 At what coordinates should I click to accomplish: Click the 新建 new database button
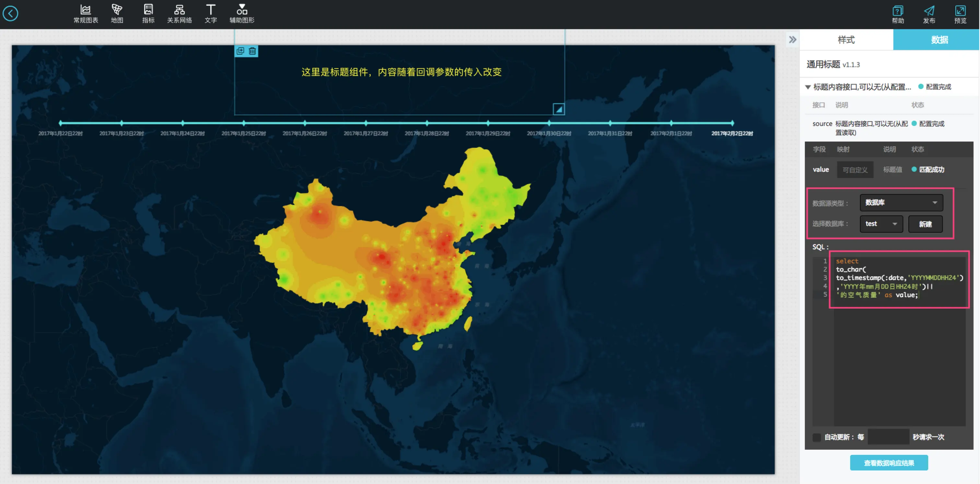(925, 224)
